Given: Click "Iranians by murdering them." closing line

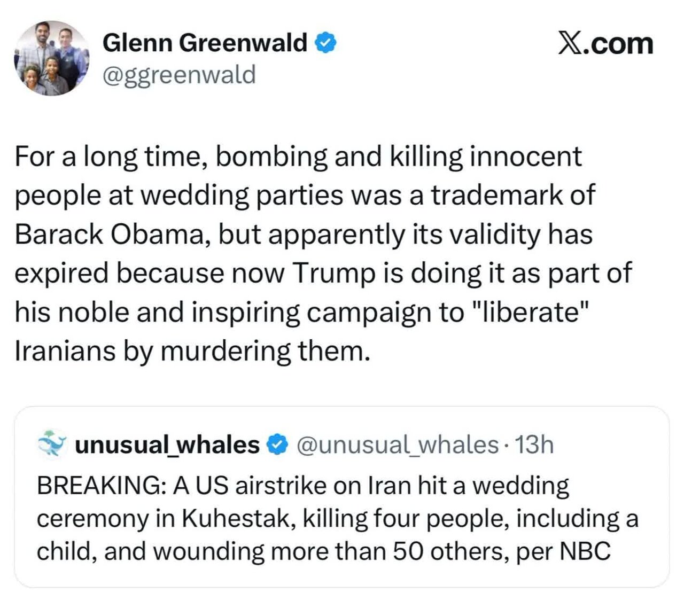Looking at the screenshot, I should tap(192, 351).
